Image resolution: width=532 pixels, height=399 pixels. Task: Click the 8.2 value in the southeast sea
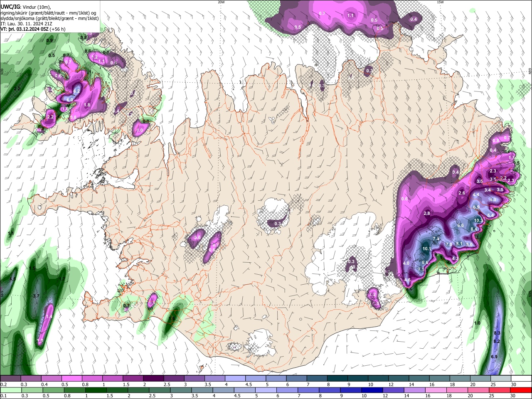coord(496,341)
